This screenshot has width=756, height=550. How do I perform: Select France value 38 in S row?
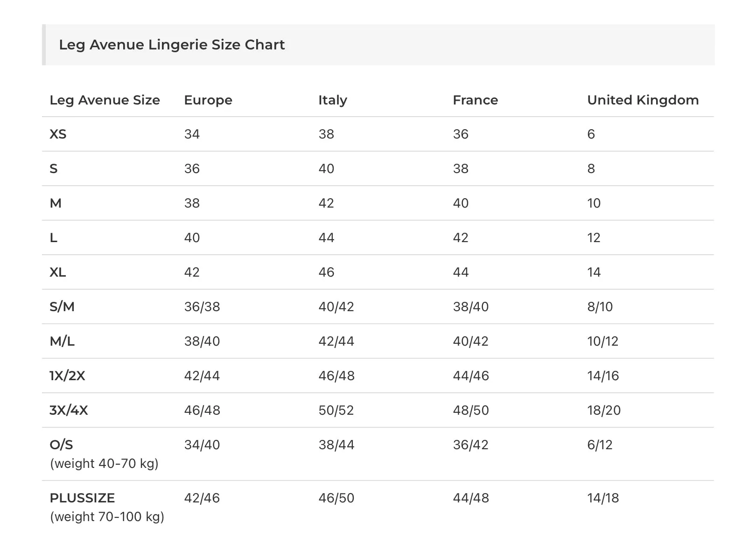click(461, 169)
